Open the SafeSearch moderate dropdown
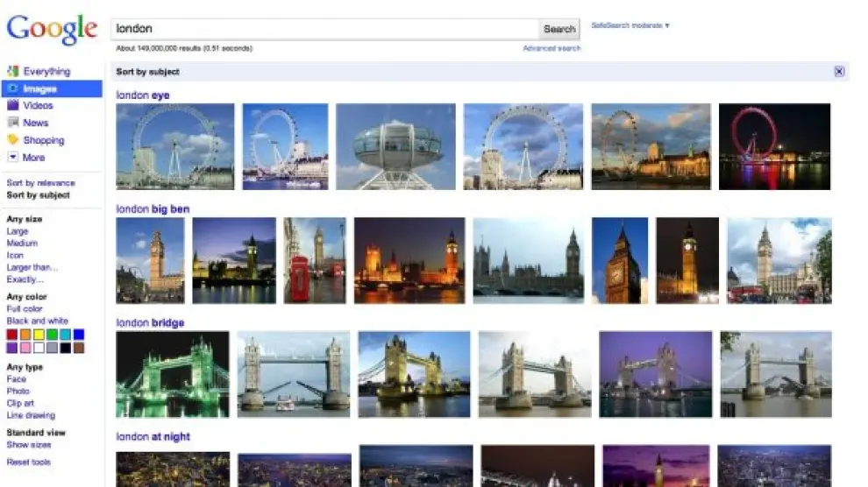The width and height of the screenshot is (868, 487). (630, 26)
